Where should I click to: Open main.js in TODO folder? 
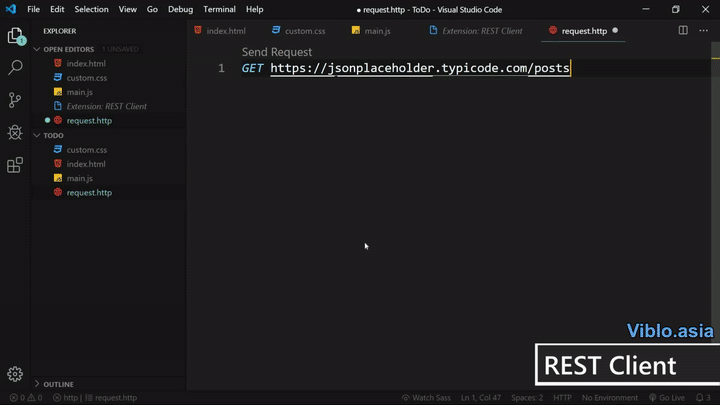click(79, 178)
